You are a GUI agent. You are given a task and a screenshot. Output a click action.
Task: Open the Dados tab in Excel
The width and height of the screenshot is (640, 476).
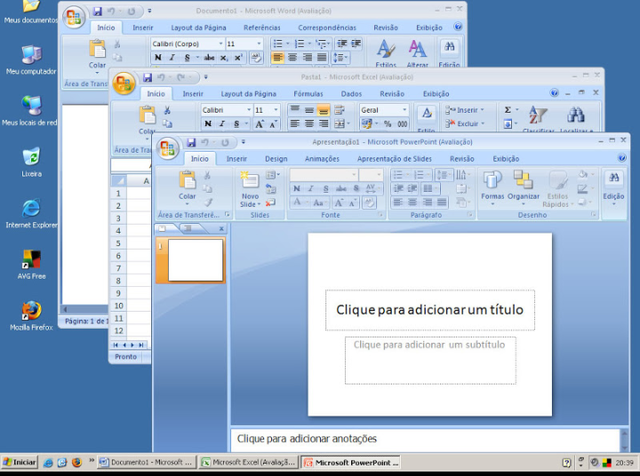pos(351,94)
